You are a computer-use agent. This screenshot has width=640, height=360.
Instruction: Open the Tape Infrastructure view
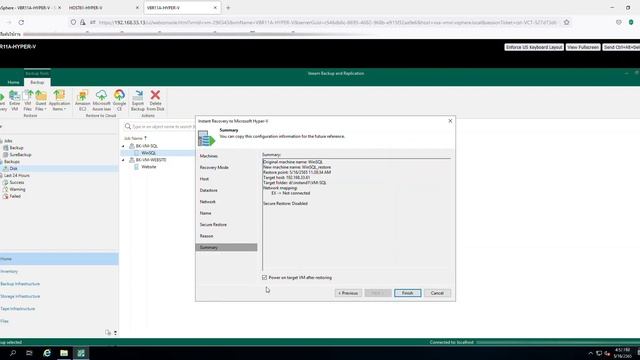click(x=18, y=309)
